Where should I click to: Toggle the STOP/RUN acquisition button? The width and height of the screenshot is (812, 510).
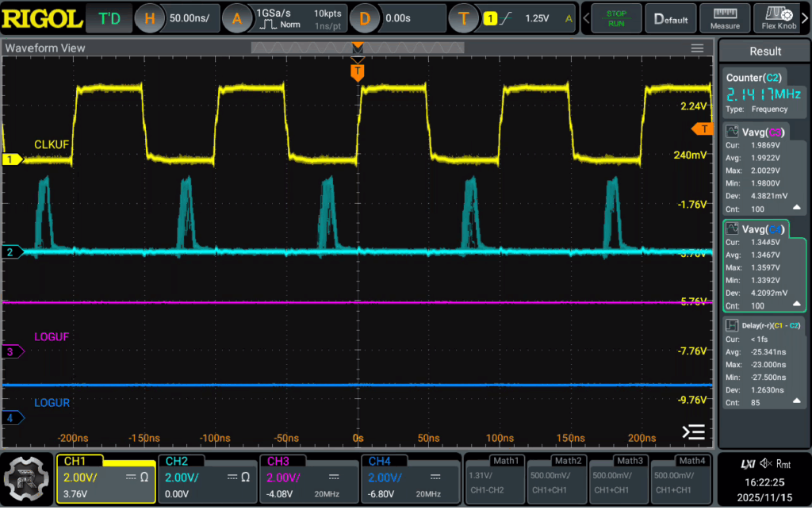pos(616,19)
